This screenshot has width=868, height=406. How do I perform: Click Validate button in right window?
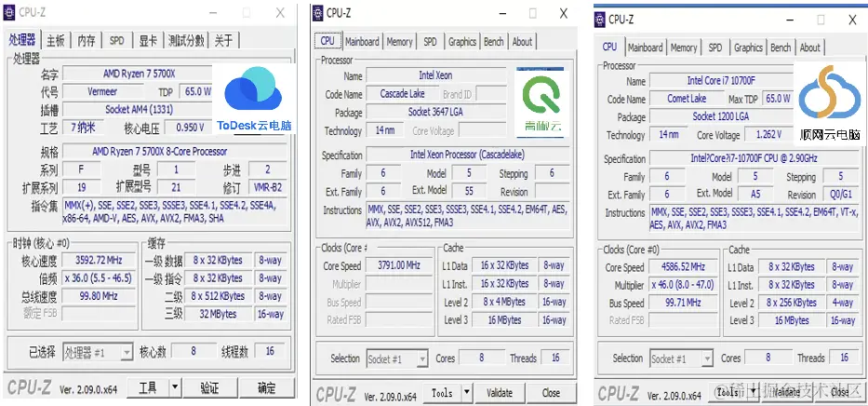pyautogui.click(x=786, y=392)
